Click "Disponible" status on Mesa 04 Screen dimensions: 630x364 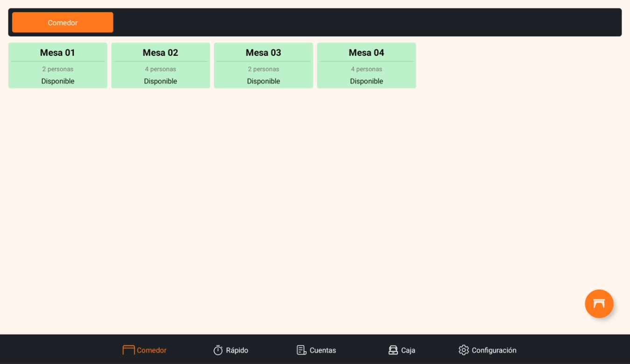[x=366, y=81]
